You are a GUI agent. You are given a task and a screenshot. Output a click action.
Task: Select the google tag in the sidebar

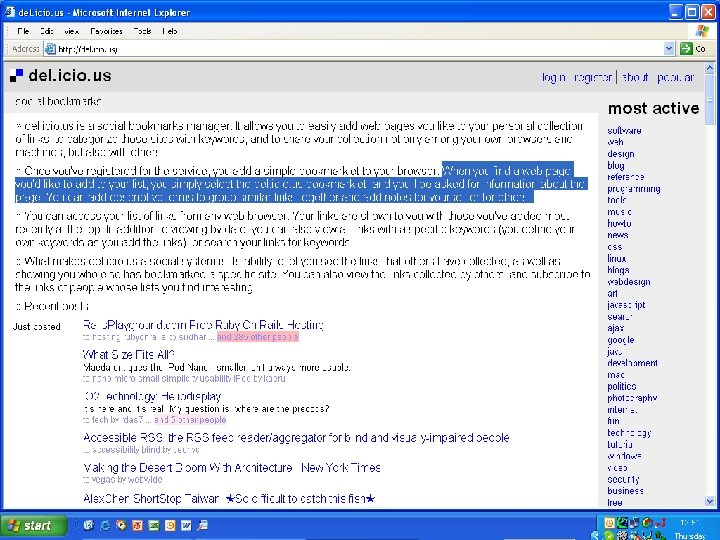click(620, 340)
